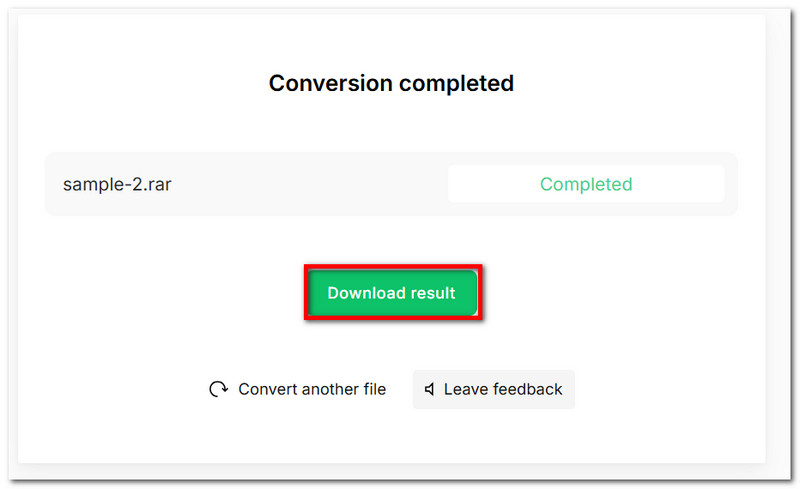Click the word feedback in Leave feedback

point(525,389)
